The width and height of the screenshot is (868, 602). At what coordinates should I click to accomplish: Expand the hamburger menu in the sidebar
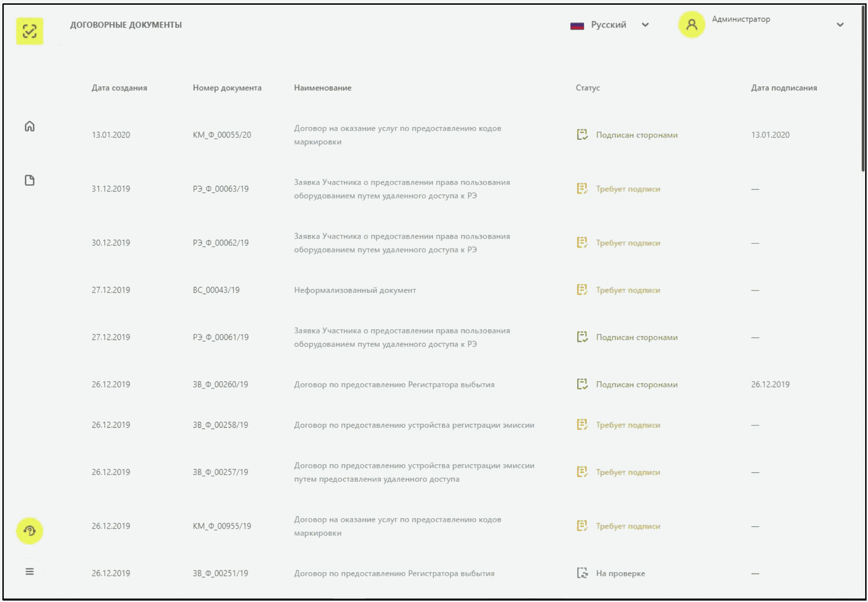coord(29,572)
